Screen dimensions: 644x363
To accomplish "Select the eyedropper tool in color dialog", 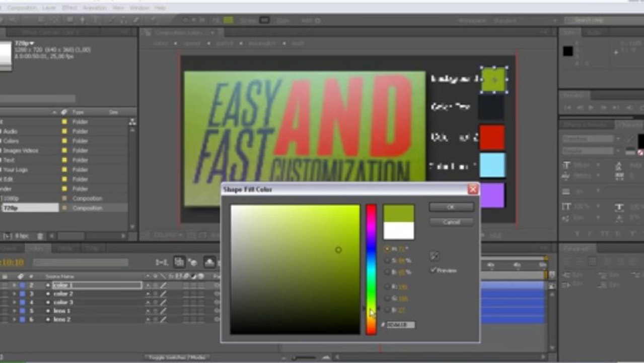I will click(435, 256).
